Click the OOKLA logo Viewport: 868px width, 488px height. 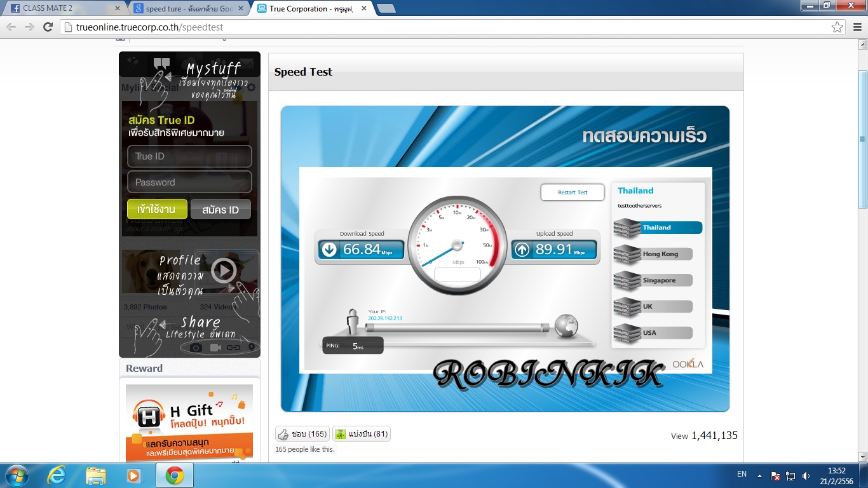688,364
